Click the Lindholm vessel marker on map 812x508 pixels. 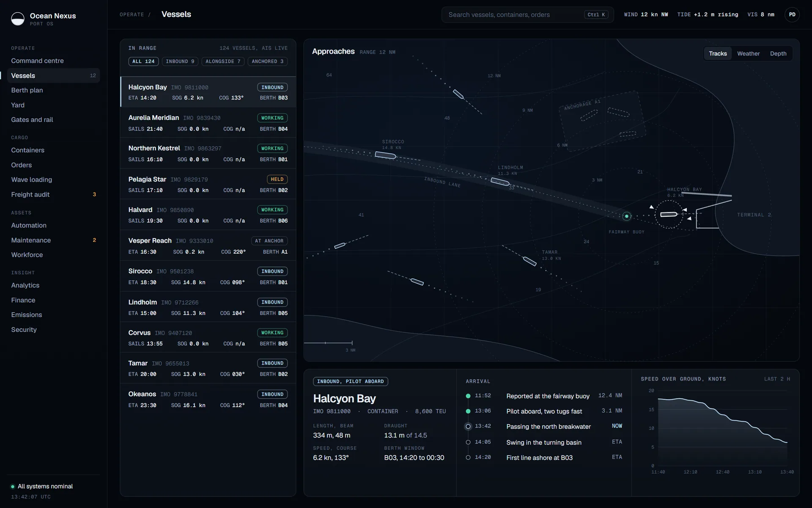point(500,182)
